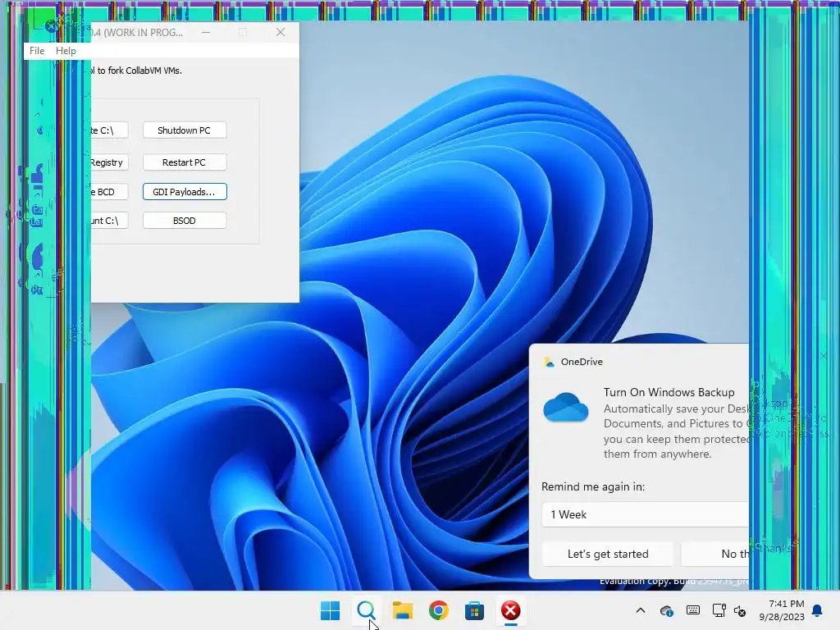Screen dimensions: 840x630
Task: Open taskbar Search
Action: (x=366, y=610)
